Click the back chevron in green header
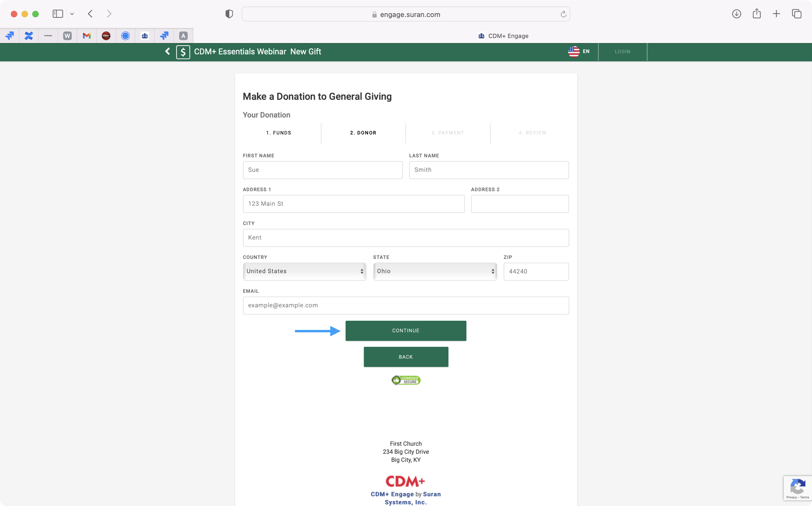812x506 pixels. point(167,52)
